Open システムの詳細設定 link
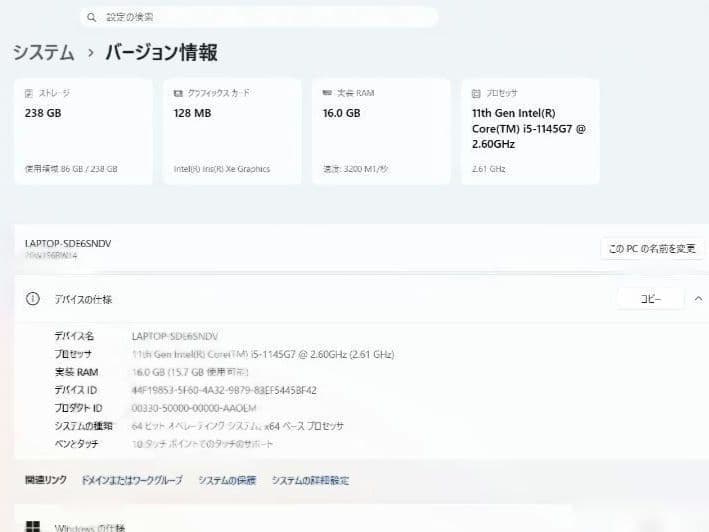Screen dimensions: 709x532 [x=310, y=480]
